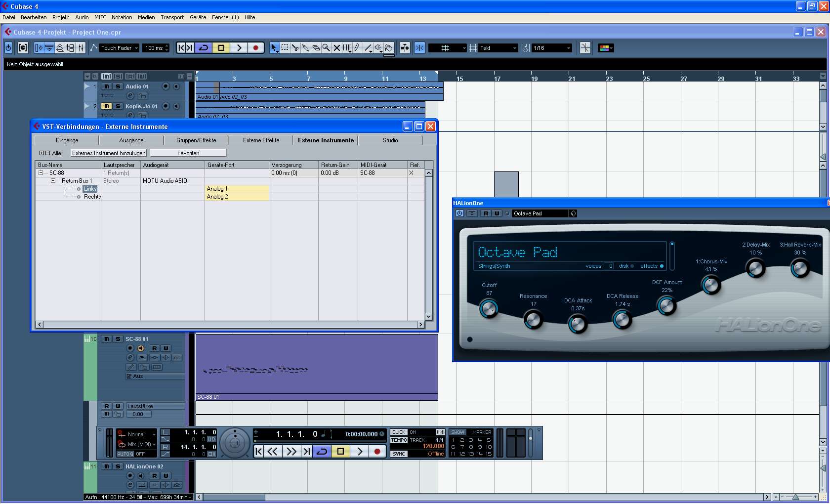Toggle metronome CLICK on transport
The image size is (830, 504).
399,432
